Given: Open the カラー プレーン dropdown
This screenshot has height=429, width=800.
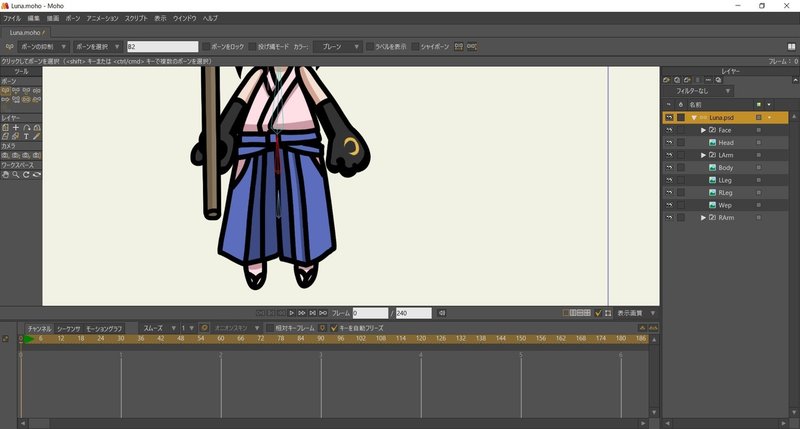Looking at the screenshot, I should (x=337, y=46).
